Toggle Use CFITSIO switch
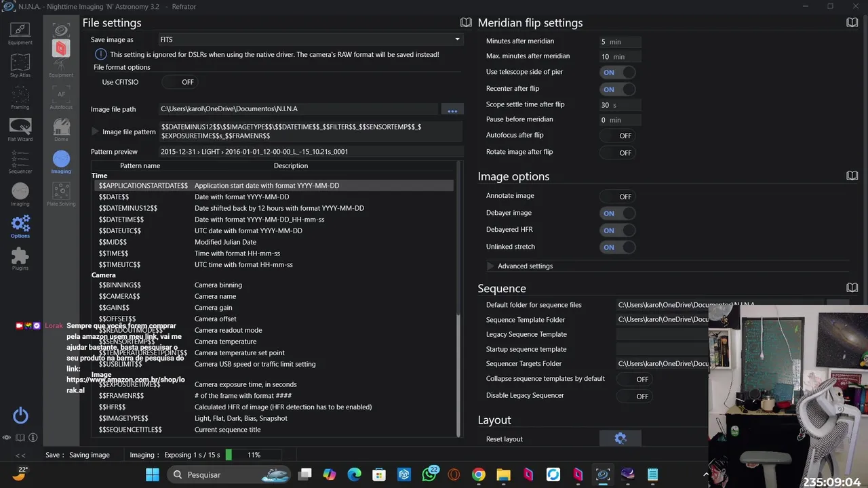The height and width of the screenshot is (488, 868). (179, 82)
